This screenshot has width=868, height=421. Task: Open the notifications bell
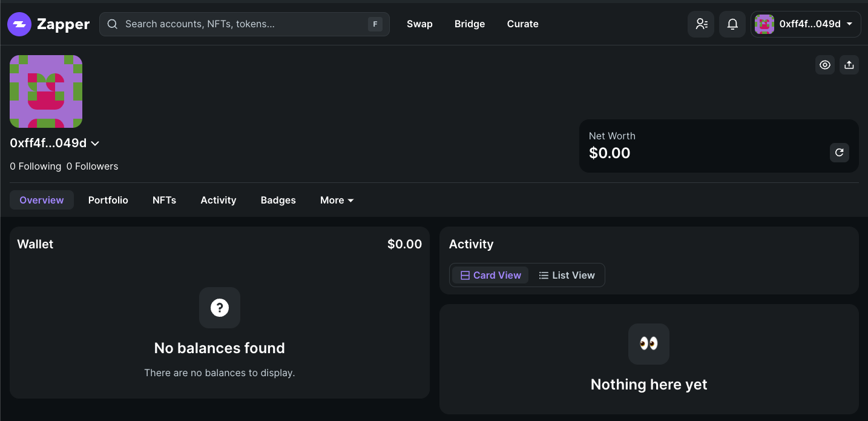point(732,24)
